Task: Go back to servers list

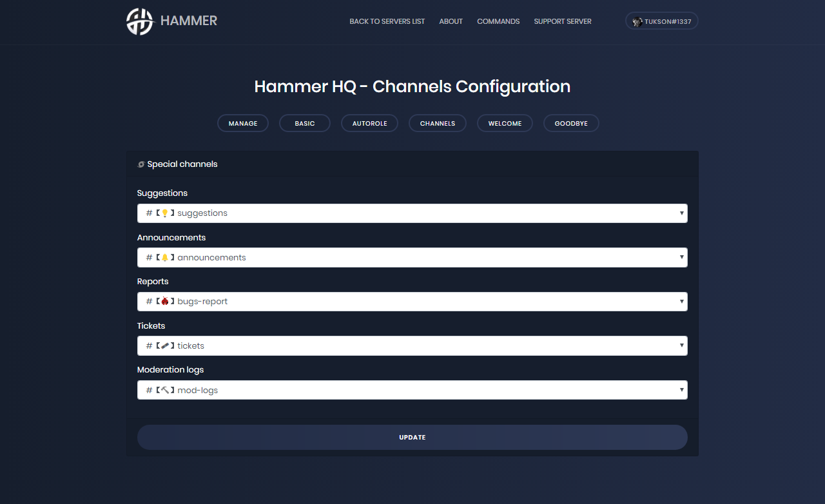Action: click(387, 21)
